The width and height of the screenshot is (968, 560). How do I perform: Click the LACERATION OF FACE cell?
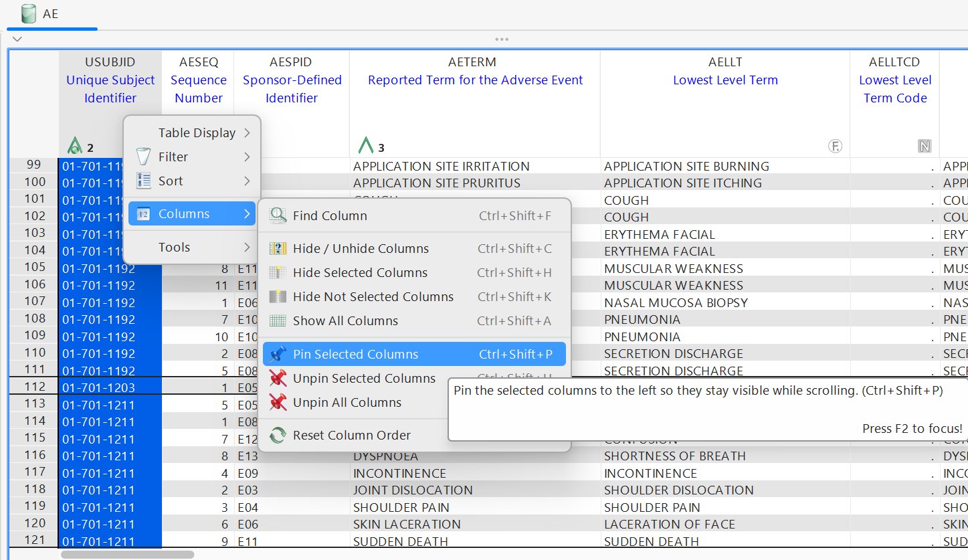click(x=725, y=524)
